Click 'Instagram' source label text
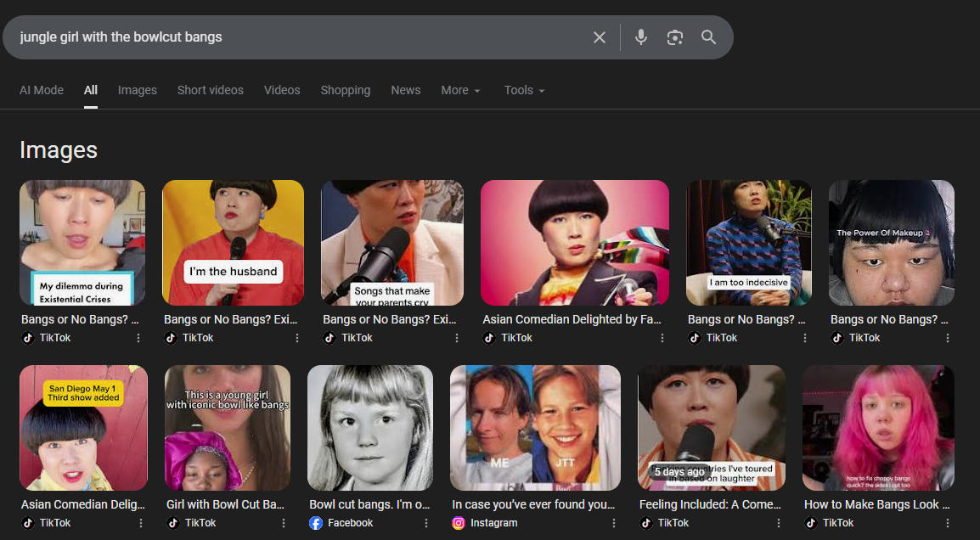Screen dimensions: 980x540 493,523
